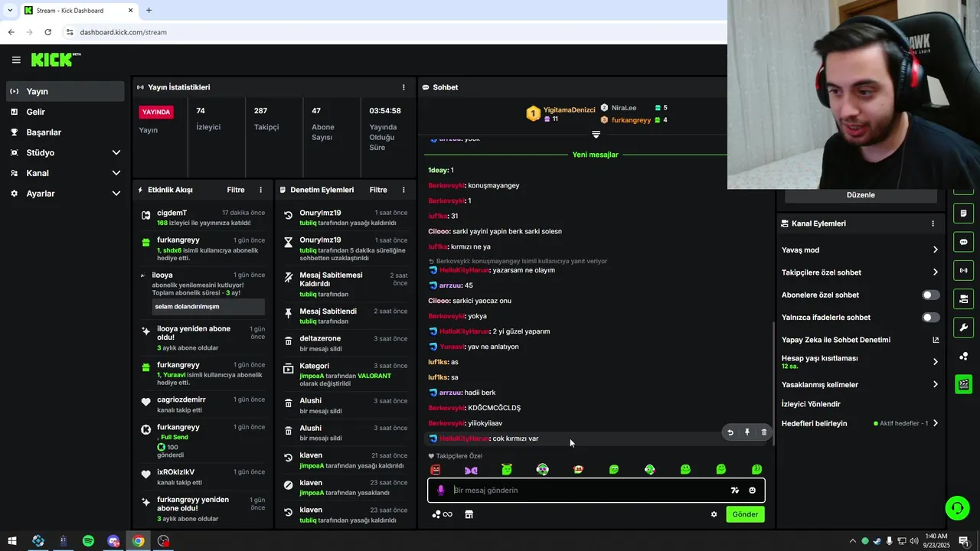Click the notes icon in right toolbar
Screen dimensions: 980x551
963,213
